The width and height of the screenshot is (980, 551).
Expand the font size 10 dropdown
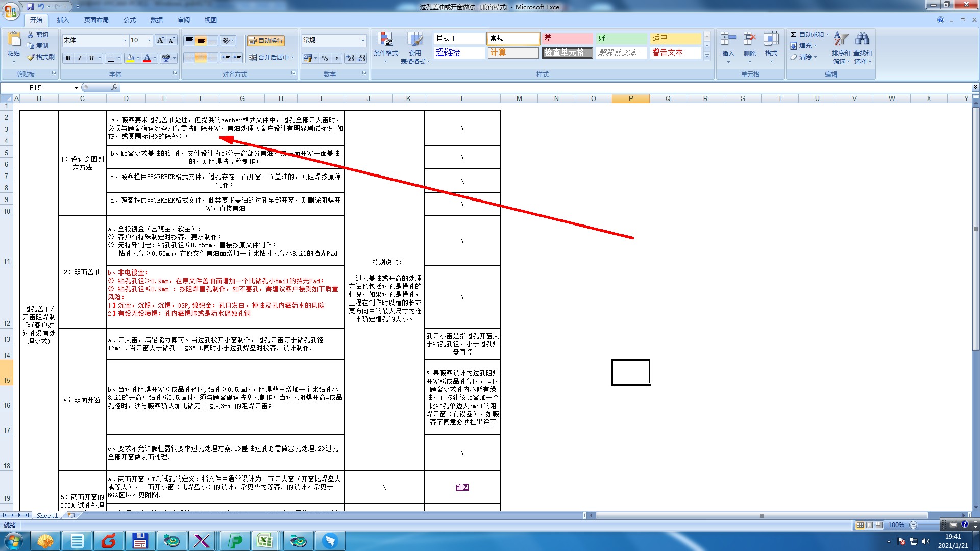click(149, 40)
